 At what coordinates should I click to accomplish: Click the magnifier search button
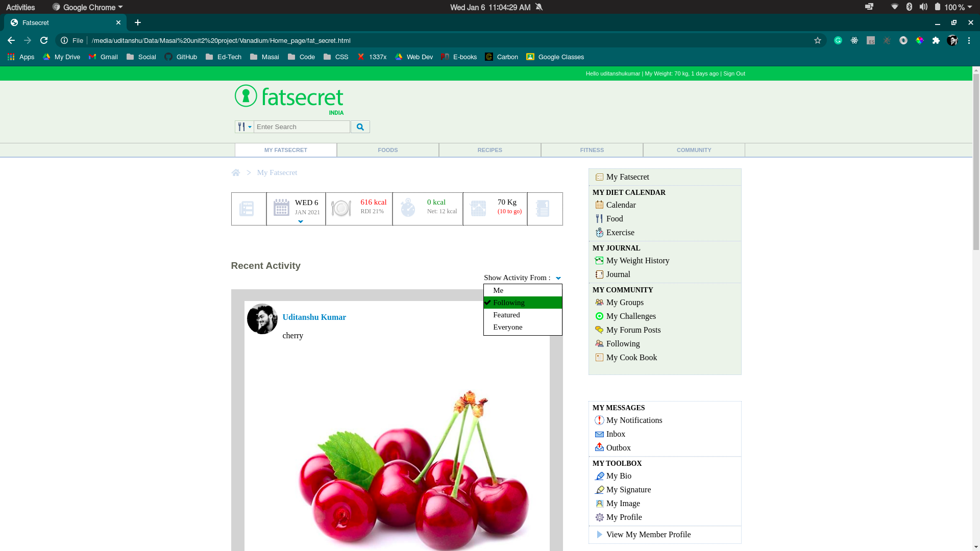point(360,127)
